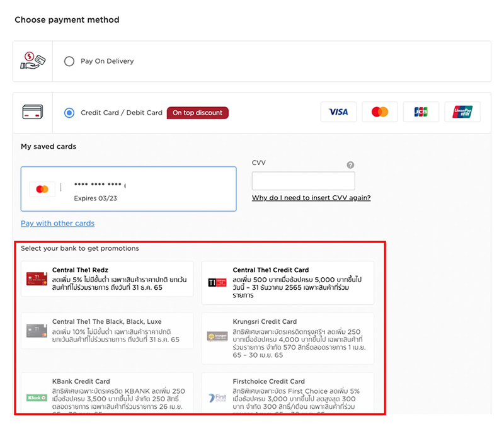Click the On top discount badge

coord(197,113)
